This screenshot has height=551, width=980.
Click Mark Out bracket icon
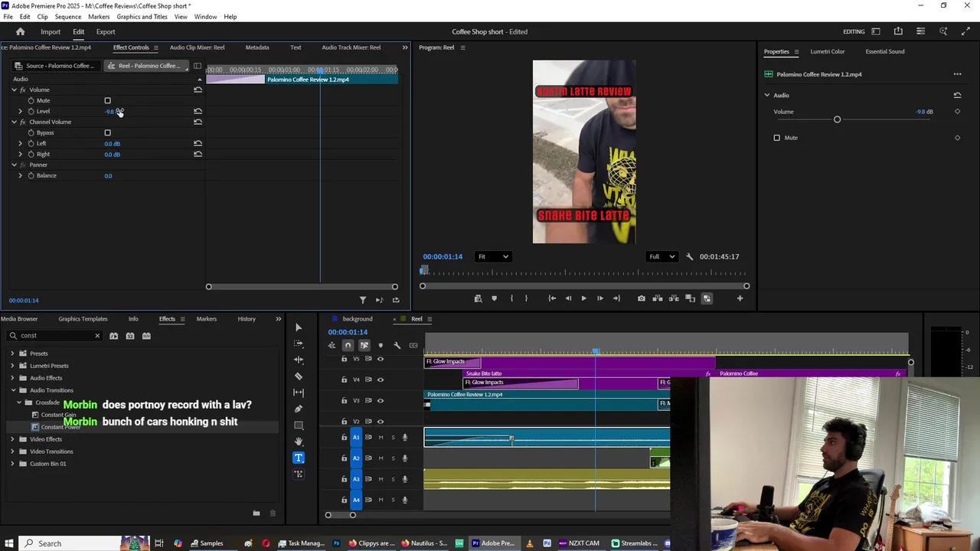[526, 298]
